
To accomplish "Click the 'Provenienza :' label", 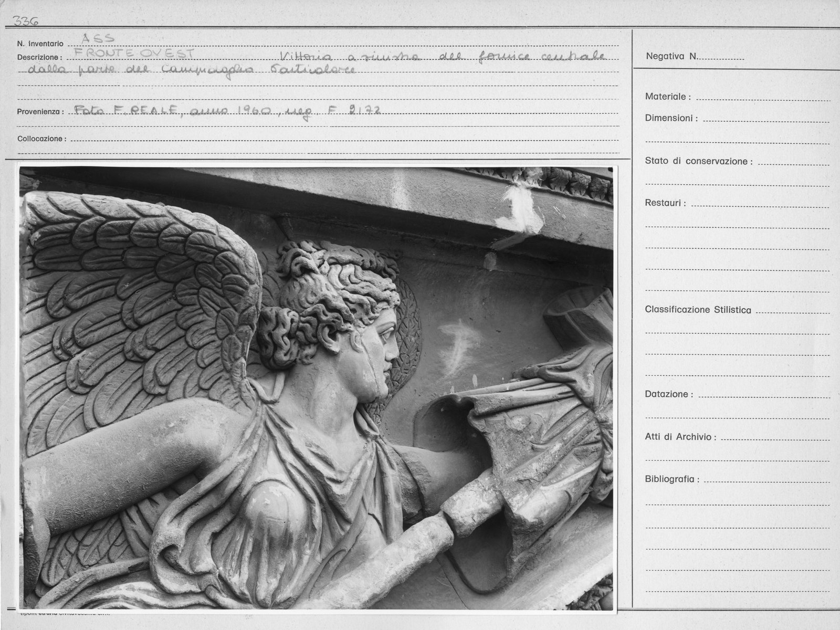I will (x=40, y=112).
